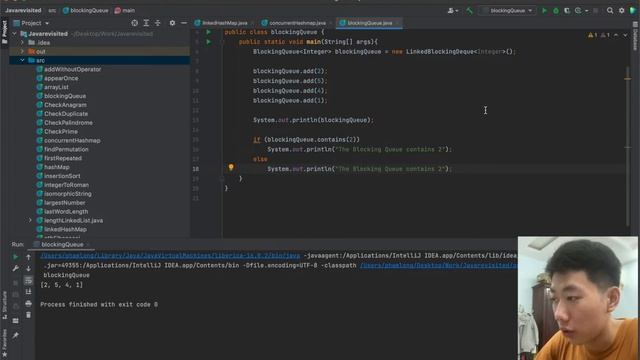Start debugging with the green bug icon

[x=556, y=11]
